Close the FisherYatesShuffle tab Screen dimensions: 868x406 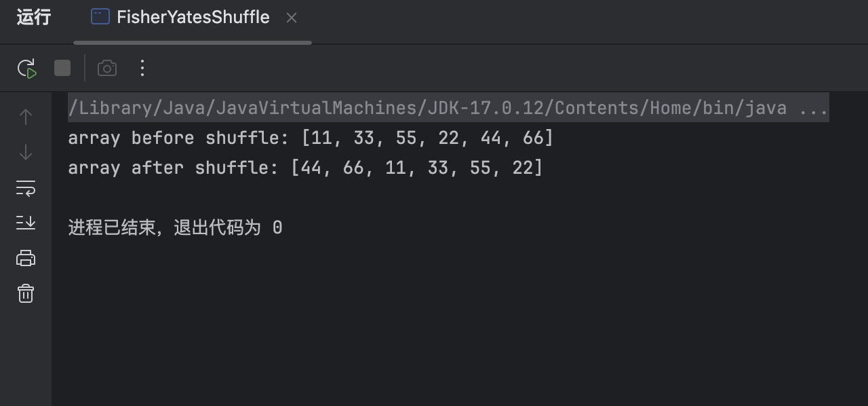click(x=292, y=18)
